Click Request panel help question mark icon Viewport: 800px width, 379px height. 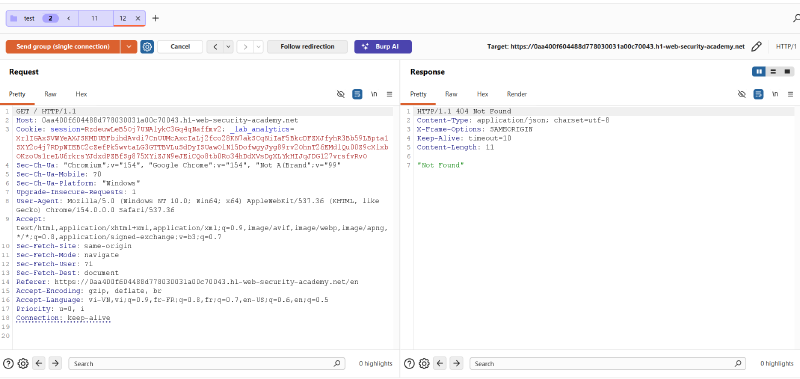[x=8, y=364]
